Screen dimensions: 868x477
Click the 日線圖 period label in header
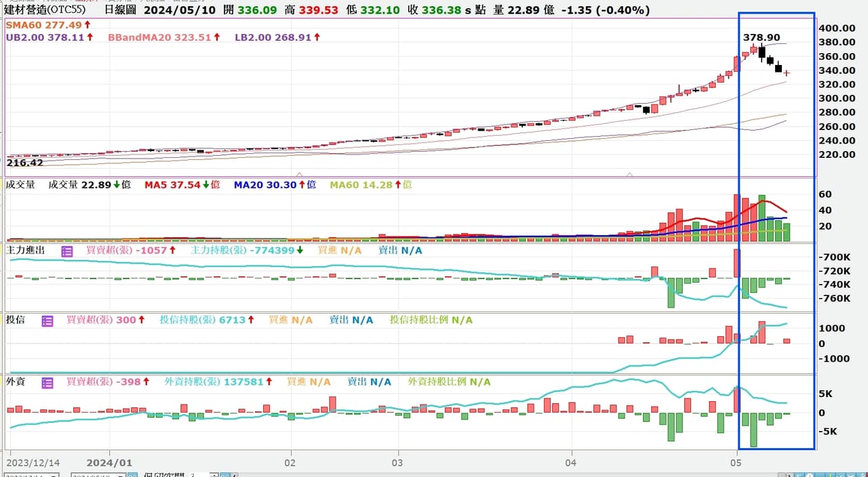(120, 10)
